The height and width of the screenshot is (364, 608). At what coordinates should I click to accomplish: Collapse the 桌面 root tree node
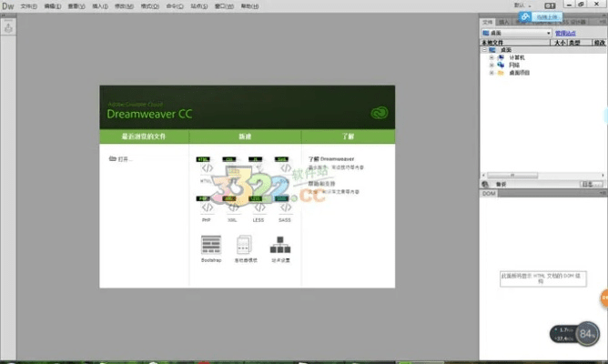pyautogui.click(x=485, y=50)
